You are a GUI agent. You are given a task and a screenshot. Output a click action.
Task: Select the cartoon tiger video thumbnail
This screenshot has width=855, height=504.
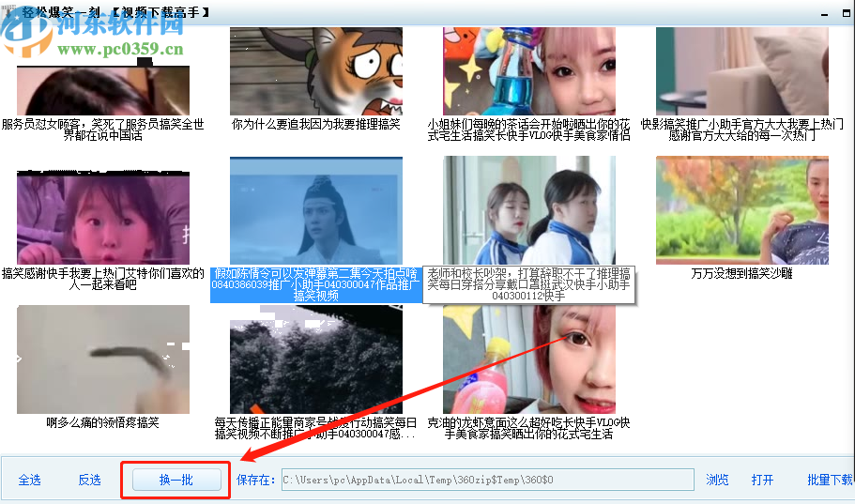pos(316,71)
